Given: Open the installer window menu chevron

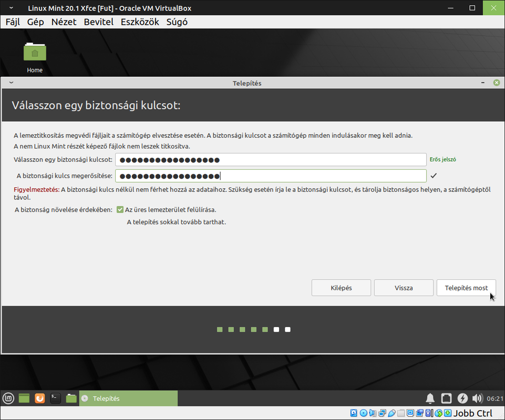Looking at the screenshot, I should pyautogui.click(x=11, y=83).
